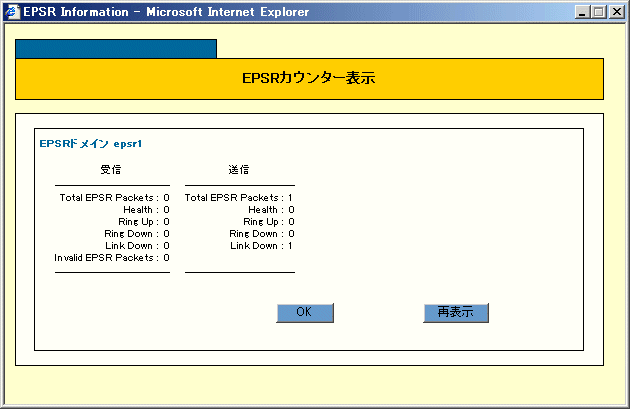
Task: Close the EPSR Information window
Action: [616, 12]
